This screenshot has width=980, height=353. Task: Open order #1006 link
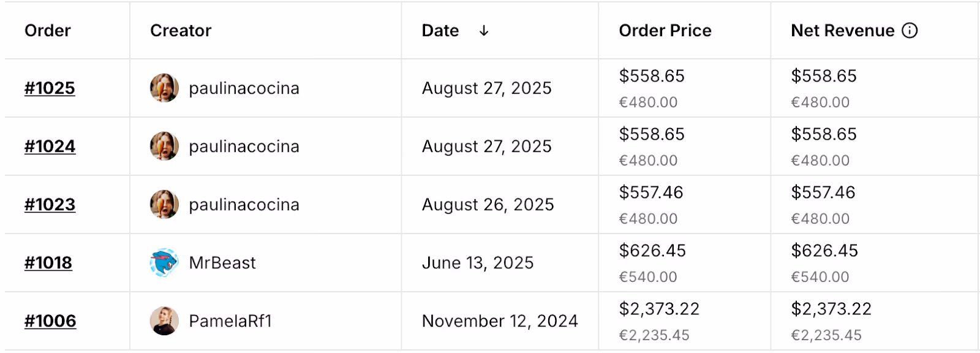(x=50, y=321)
